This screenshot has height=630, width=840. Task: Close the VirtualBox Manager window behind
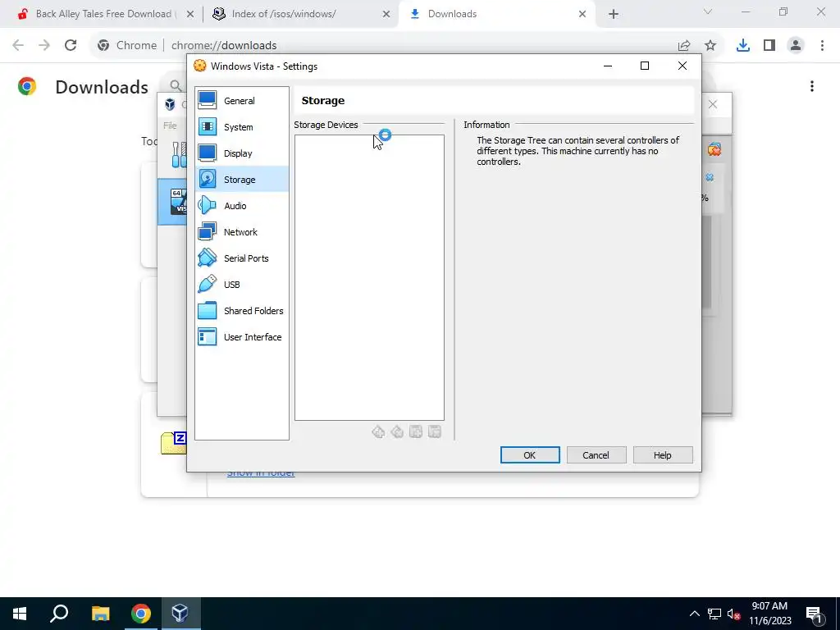tap(713, 104)
